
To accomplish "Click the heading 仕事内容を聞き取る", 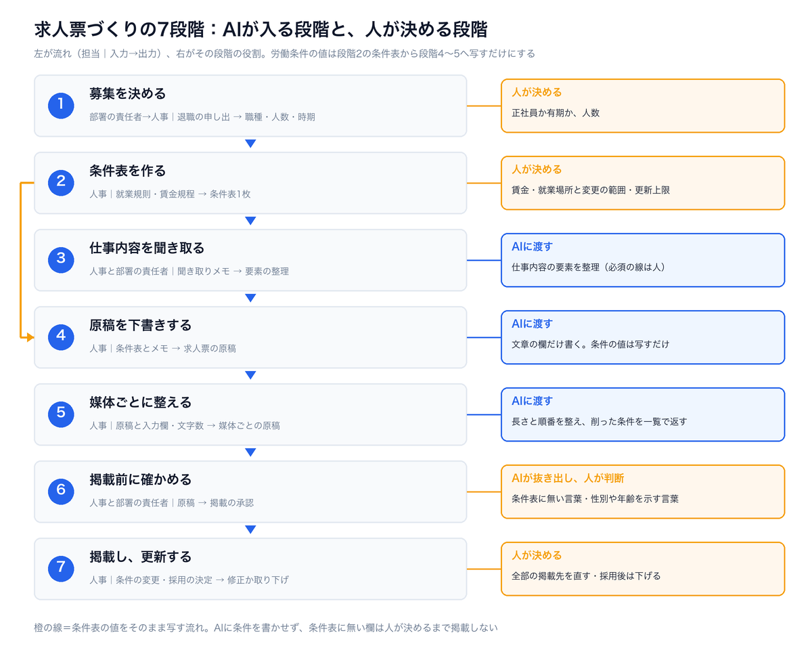I will click(x=147, y=248).
